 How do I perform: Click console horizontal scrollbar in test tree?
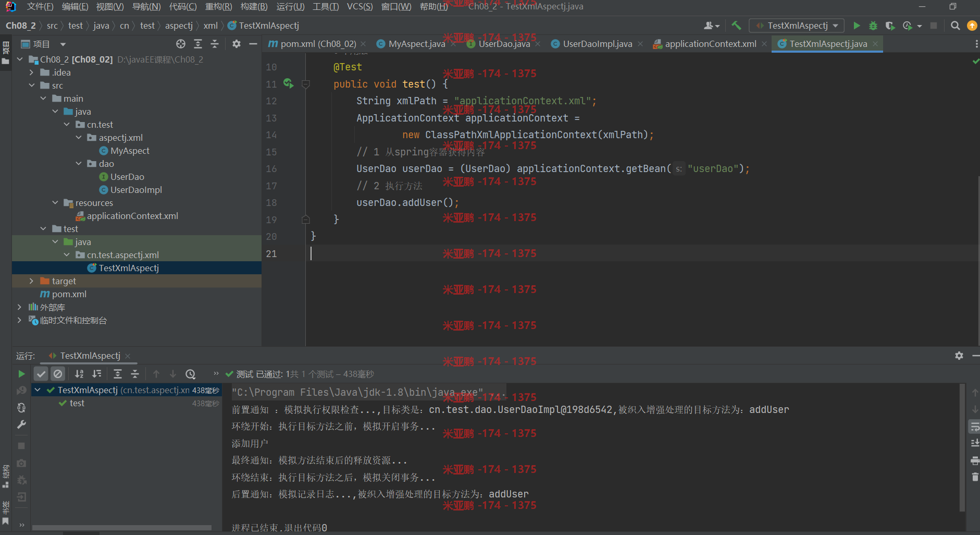point(122,528)
